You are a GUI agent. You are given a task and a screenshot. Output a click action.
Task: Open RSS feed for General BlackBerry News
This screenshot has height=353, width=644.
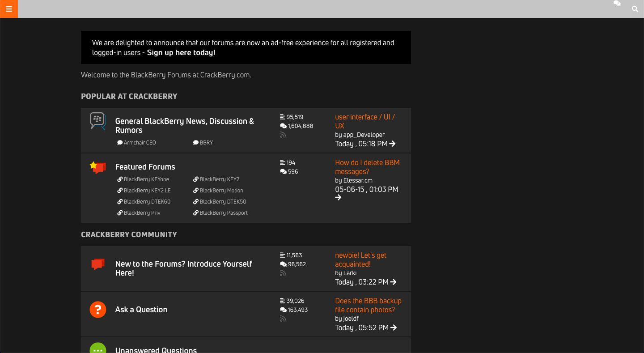click(x=283, y=135)
